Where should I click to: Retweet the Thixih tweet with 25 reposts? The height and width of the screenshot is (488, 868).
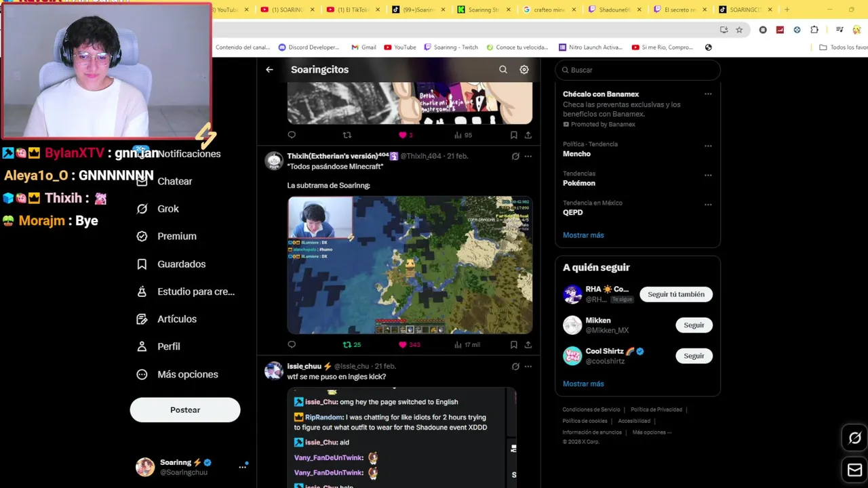(x=351, y=345)
